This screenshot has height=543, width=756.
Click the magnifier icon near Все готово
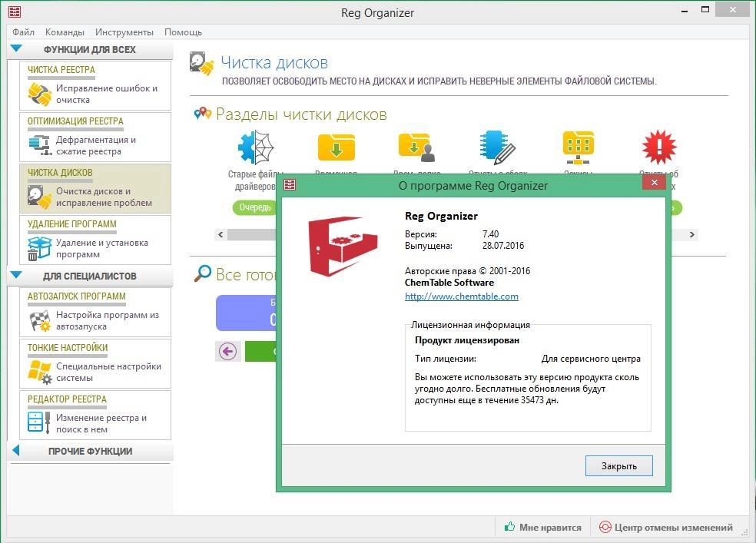(x=203, y=273)
